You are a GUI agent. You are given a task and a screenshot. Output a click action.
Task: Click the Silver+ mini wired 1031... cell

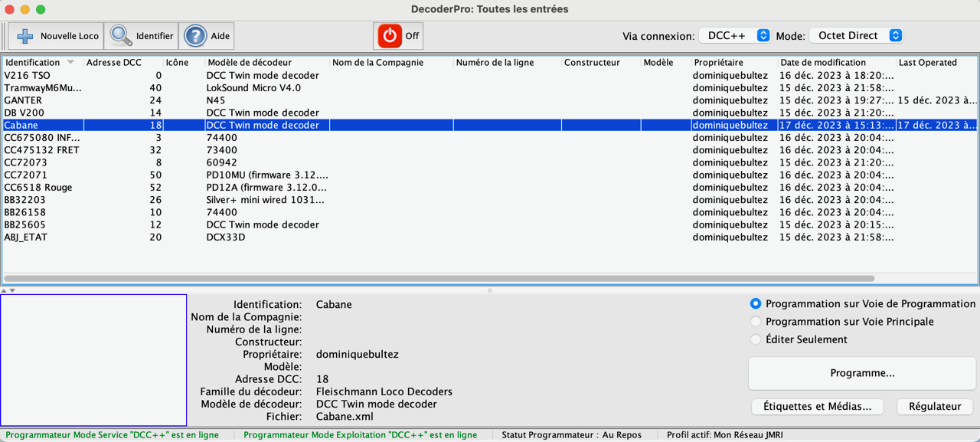(x=267, y=200)
